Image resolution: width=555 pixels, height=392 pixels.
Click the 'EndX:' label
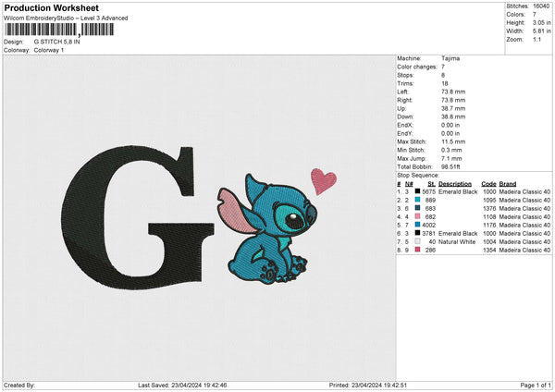coord(405,125)
